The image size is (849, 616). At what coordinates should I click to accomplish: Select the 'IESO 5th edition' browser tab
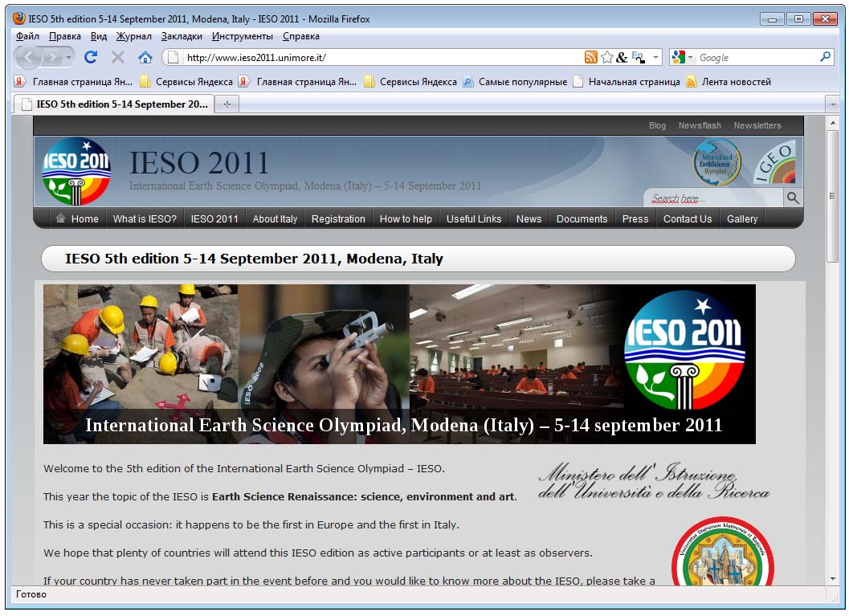click(114, 104)
